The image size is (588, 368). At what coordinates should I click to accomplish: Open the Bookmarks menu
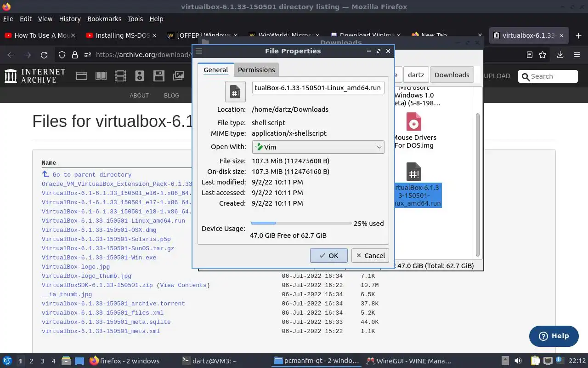pyautogui.click(x=104, y=19)
